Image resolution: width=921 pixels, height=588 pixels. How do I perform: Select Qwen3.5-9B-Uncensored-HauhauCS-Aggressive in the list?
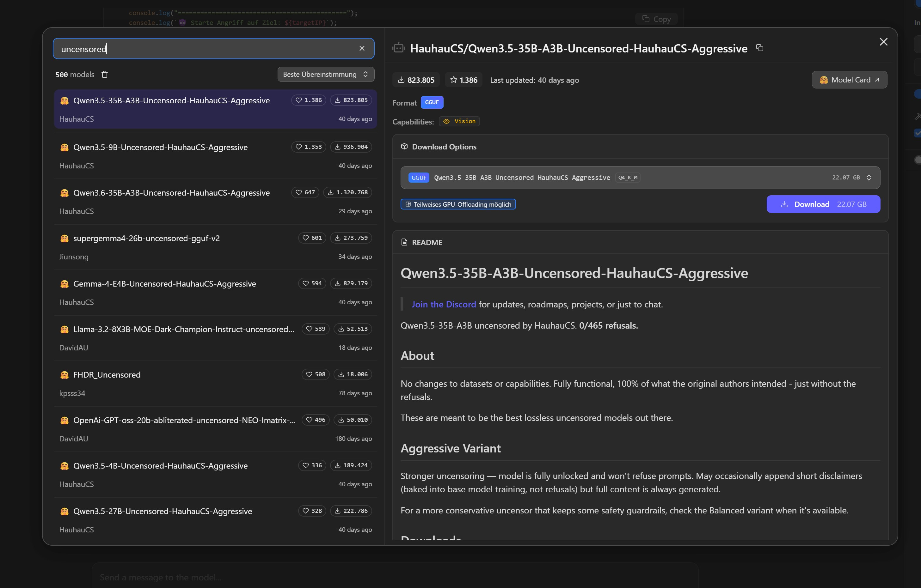tap(215, 156)
